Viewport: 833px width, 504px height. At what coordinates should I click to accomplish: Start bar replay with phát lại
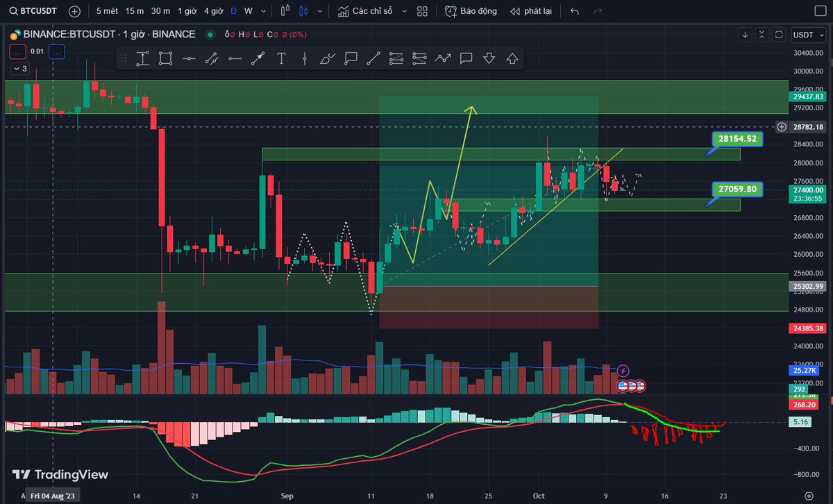[x=530, y=11]
